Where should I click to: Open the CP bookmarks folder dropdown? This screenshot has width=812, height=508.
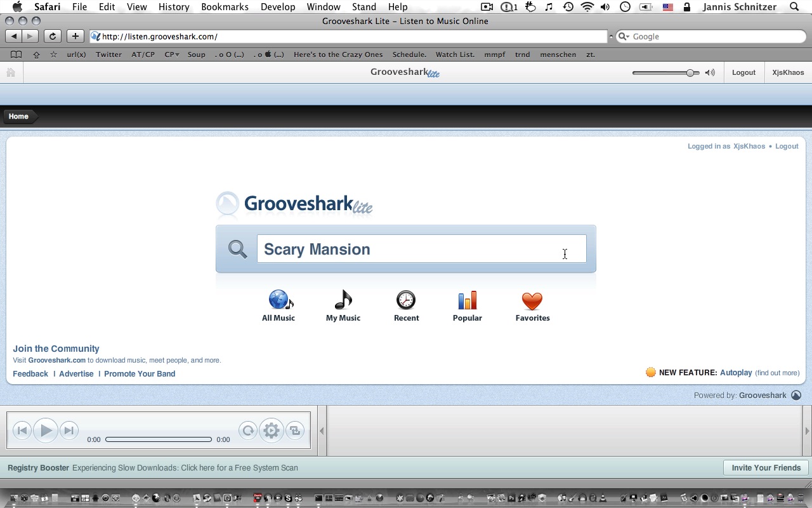(x=171, y=55)
